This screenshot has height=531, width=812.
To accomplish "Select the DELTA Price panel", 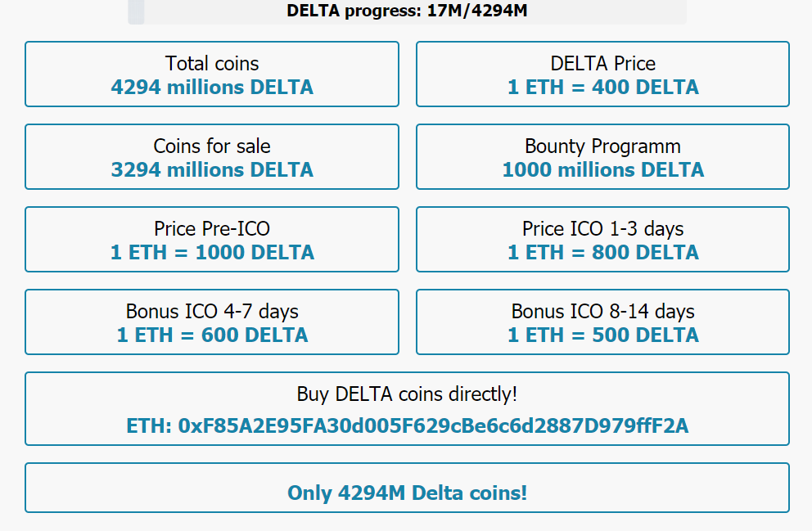I will pyautogui.click(x=602, y=74).
